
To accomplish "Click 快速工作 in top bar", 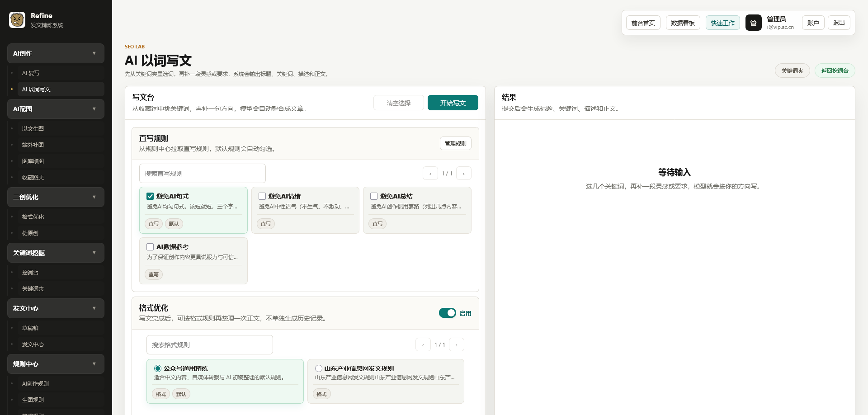I will (x=722, y=23).
